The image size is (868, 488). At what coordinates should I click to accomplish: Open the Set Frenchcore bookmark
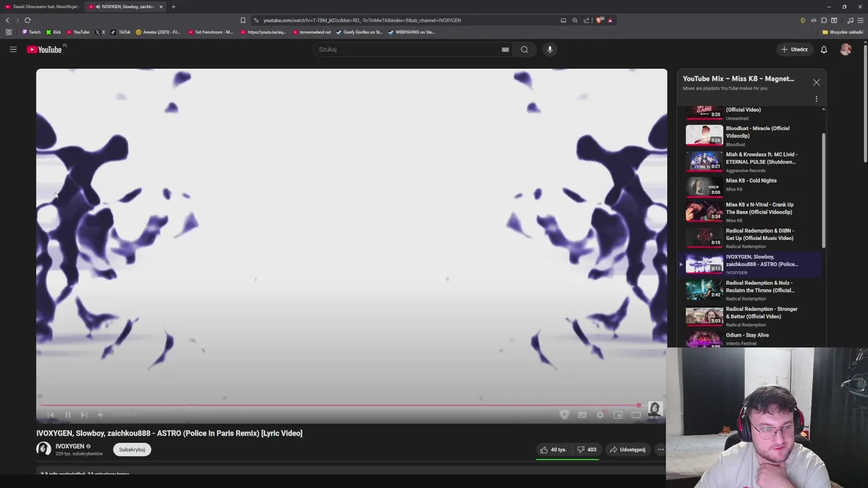pos(210,32)
